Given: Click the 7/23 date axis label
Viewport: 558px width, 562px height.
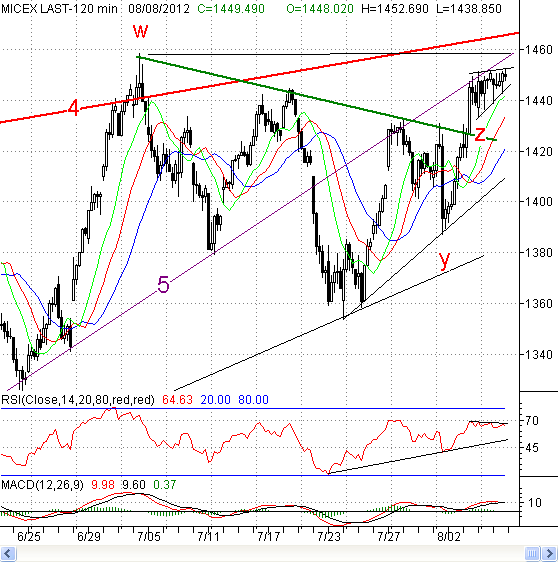Looking at the screenshot, I should [329, 537].
